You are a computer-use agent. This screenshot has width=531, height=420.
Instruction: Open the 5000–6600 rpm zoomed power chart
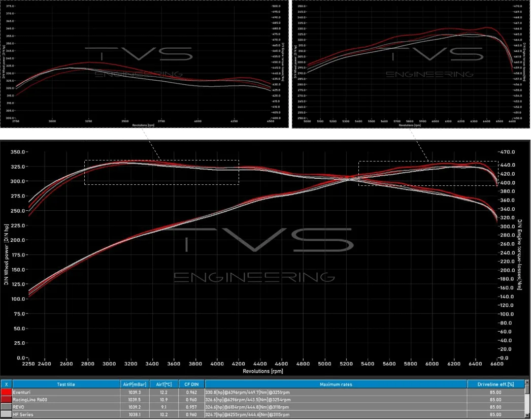(411, 63)
